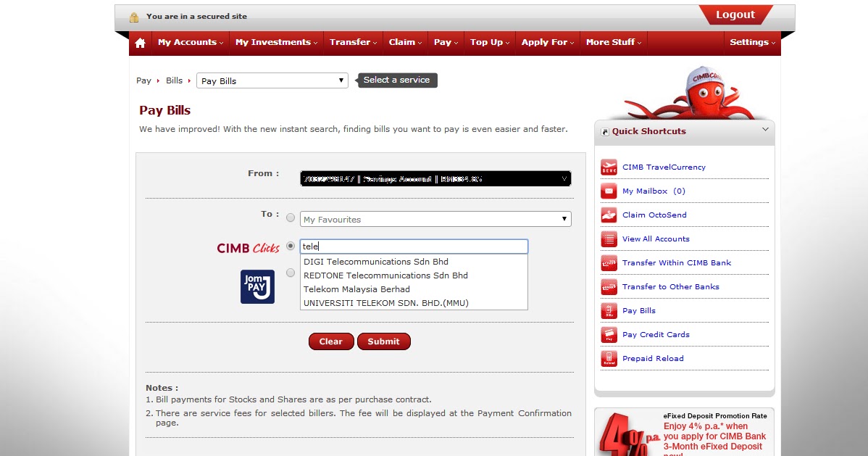This screenshot has width=868, height=456.
Task: Open the My Accounts menu
Action: (191, 43)
